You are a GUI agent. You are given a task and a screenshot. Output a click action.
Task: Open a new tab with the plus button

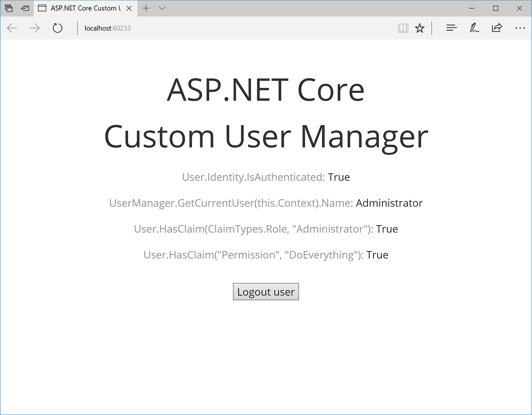tap(146, 8)
